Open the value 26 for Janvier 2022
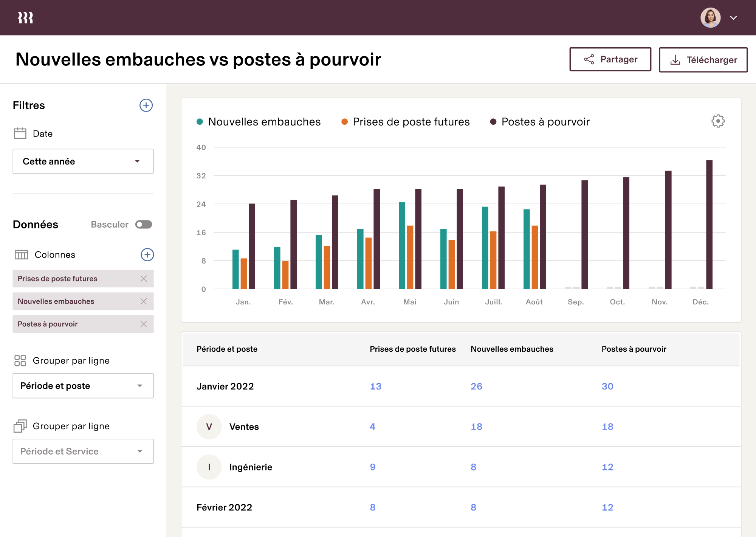756x537 pixels. tap(476, 386)
